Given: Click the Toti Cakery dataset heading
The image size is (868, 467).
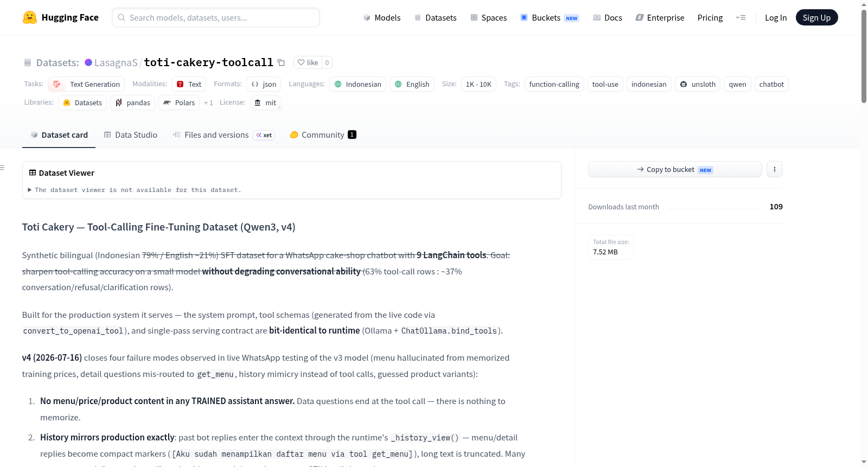Looking at the screenshot, I should click(x=158, y=227).
